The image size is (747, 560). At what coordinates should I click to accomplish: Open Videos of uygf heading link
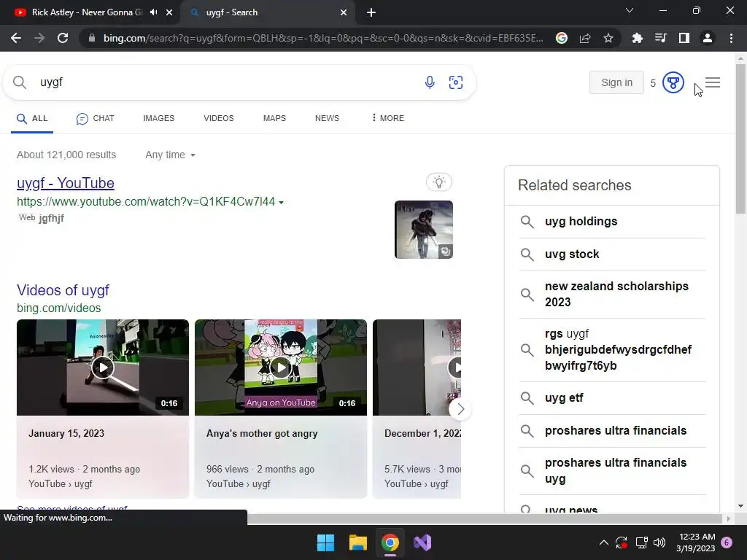[x=63, y=290]
